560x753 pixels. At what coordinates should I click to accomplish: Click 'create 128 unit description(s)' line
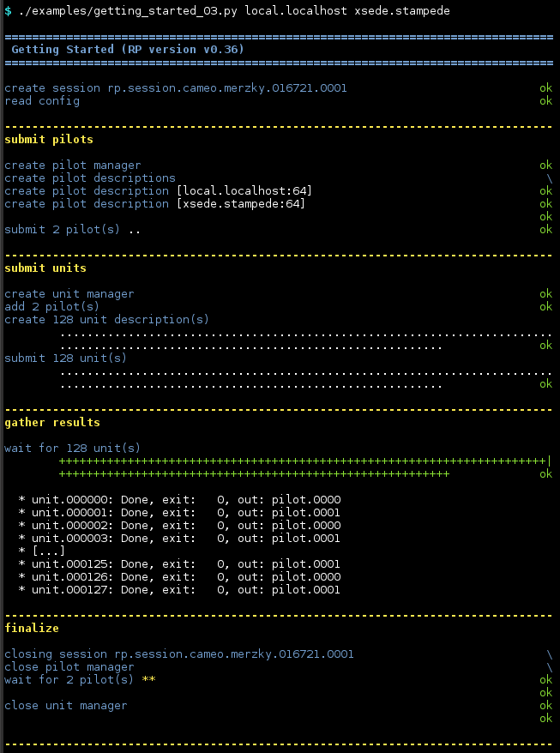[106, 320]
